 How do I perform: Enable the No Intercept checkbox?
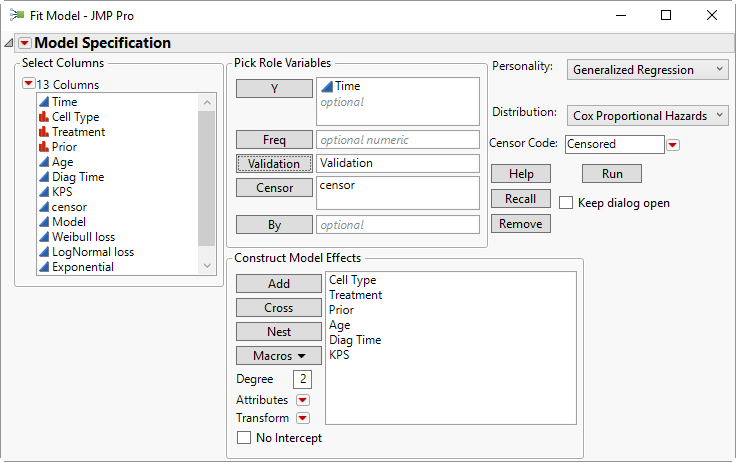(244, 438)
